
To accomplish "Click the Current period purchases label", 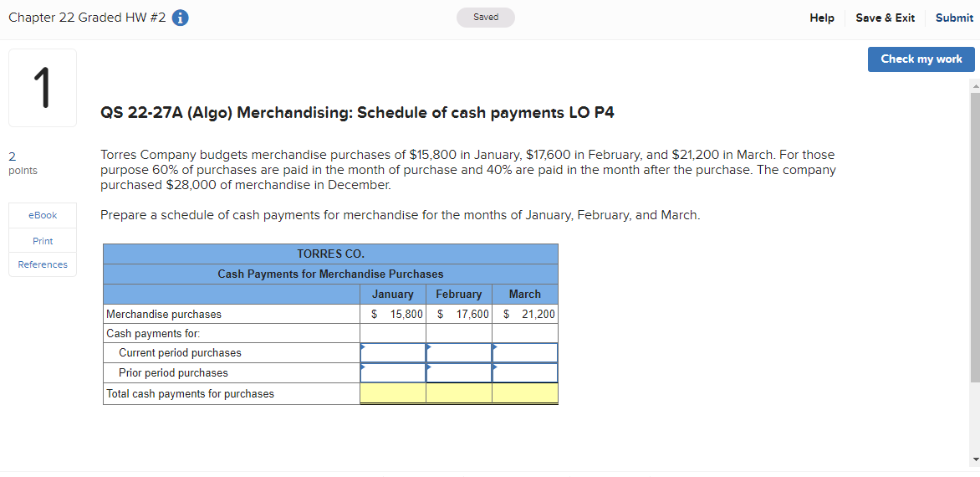I will 180,352.
